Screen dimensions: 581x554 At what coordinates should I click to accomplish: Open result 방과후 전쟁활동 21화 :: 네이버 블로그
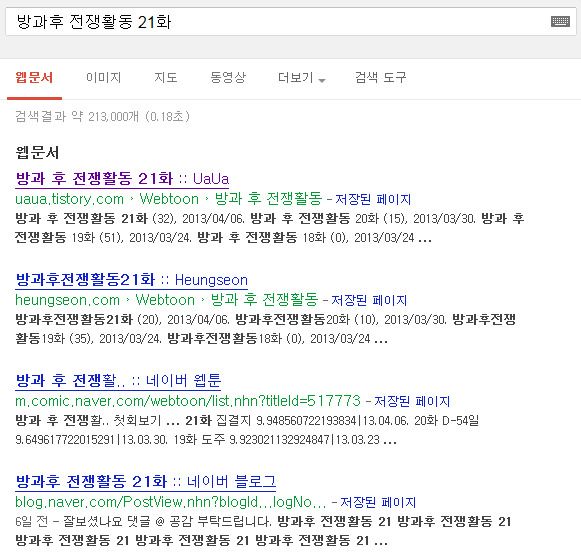point(146,482)
